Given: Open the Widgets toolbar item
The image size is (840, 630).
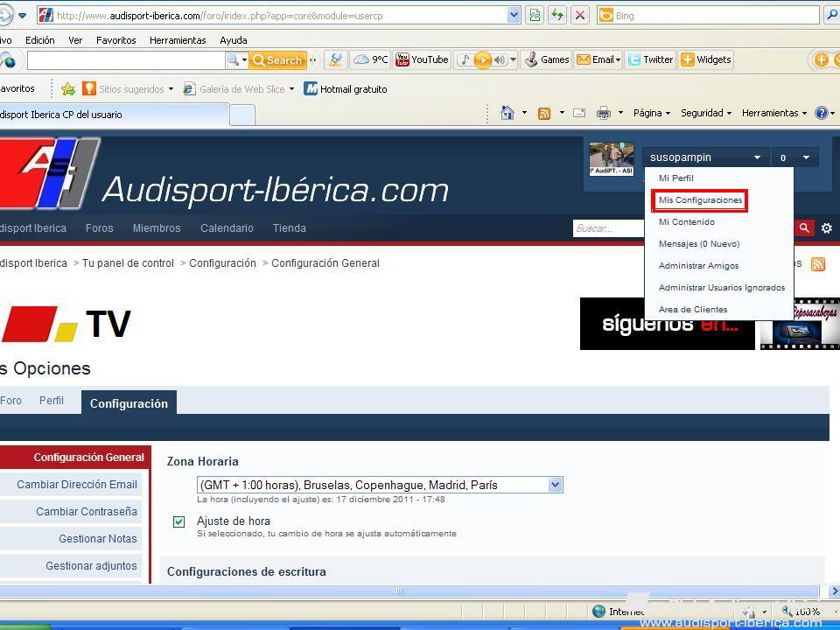Looking at the screenshot, I should [x=705, y=59].
